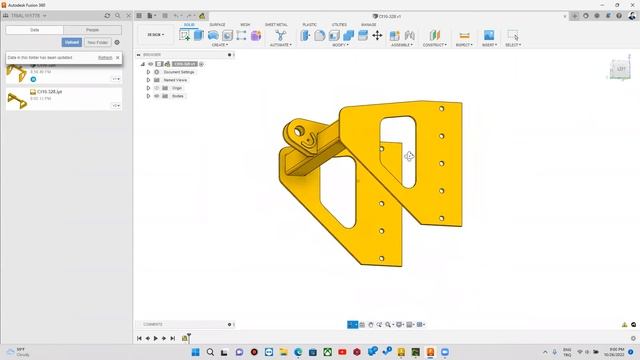Select the Create Sketch tool
Viewport: 640px width, 360px height.
click(x=184, y=36)
